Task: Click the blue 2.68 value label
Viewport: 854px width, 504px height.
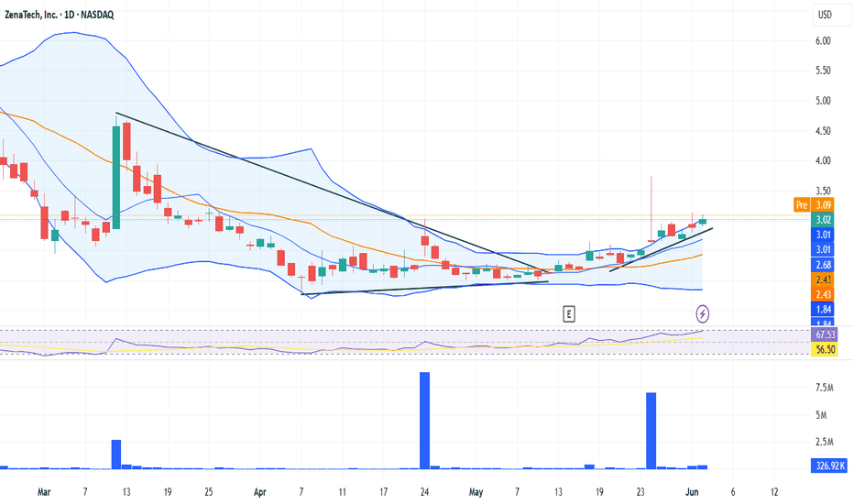Action: (x=823, y=265)
